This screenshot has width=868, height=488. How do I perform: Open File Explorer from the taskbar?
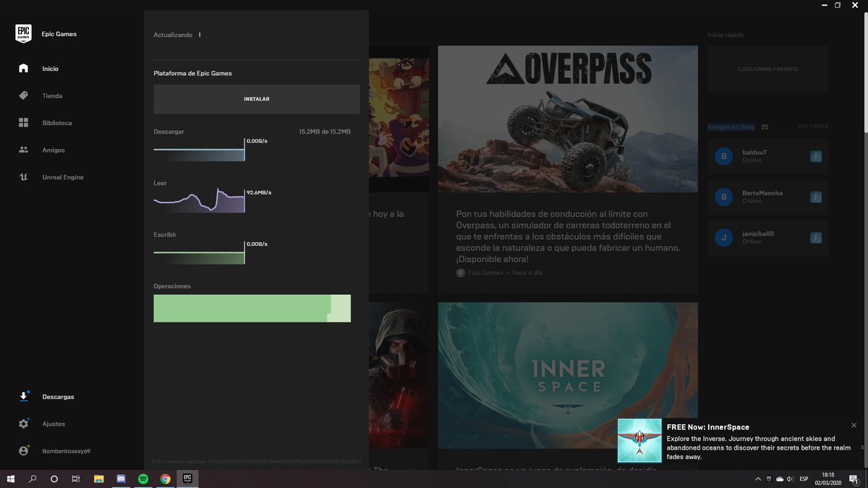[99, 479]
